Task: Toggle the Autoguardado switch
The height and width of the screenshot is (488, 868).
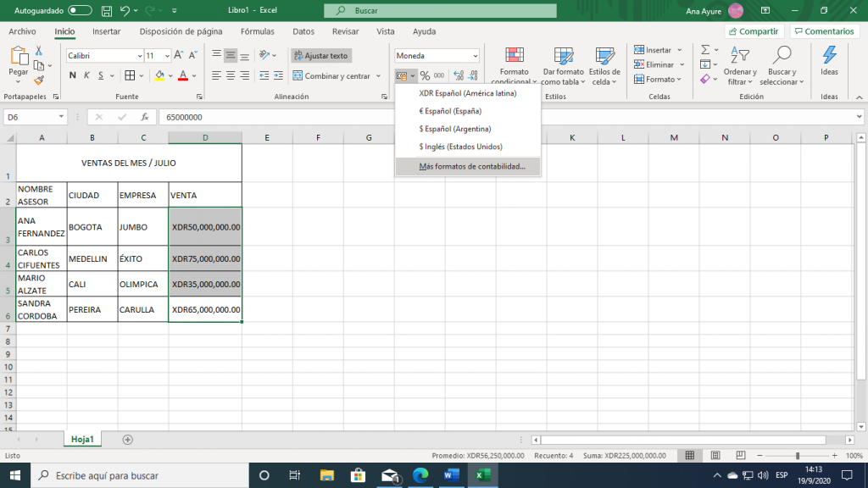Action: pos(81,10)
